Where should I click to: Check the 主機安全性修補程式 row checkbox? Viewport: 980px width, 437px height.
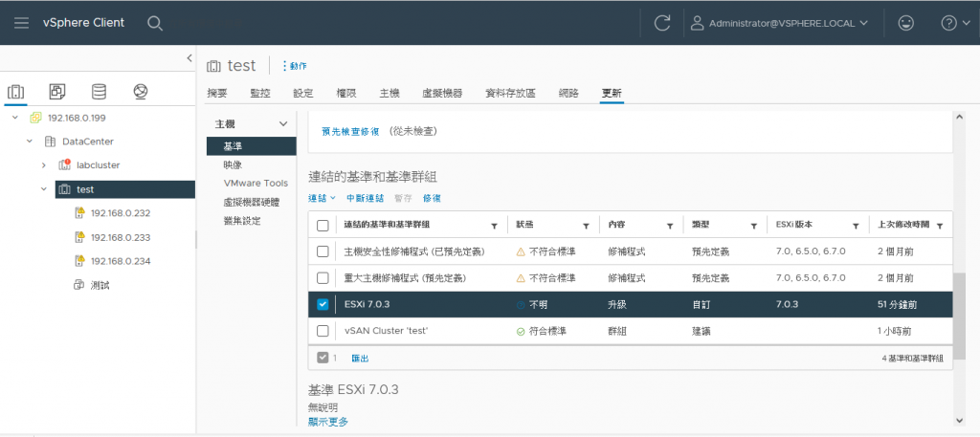[x=323, y=251]
